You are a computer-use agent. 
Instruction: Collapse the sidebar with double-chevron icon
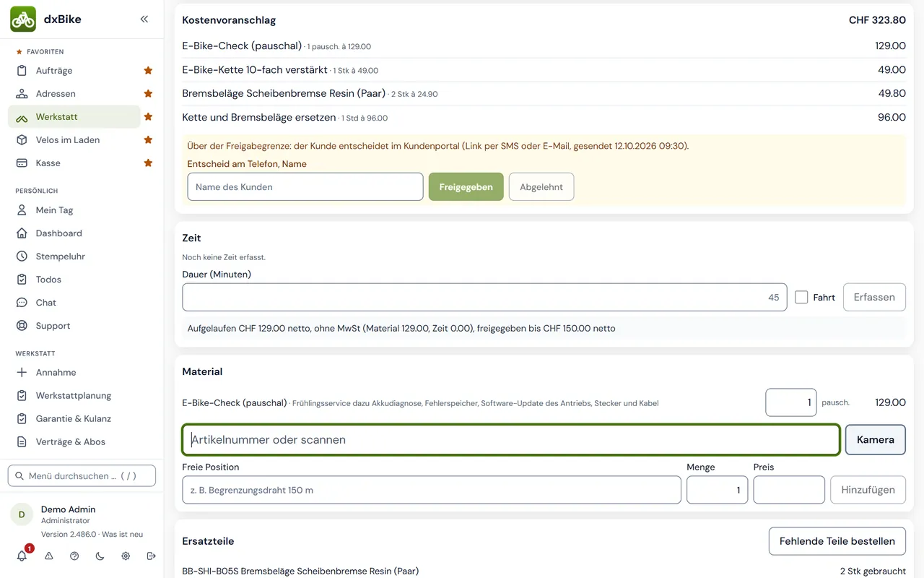(144, 20)
